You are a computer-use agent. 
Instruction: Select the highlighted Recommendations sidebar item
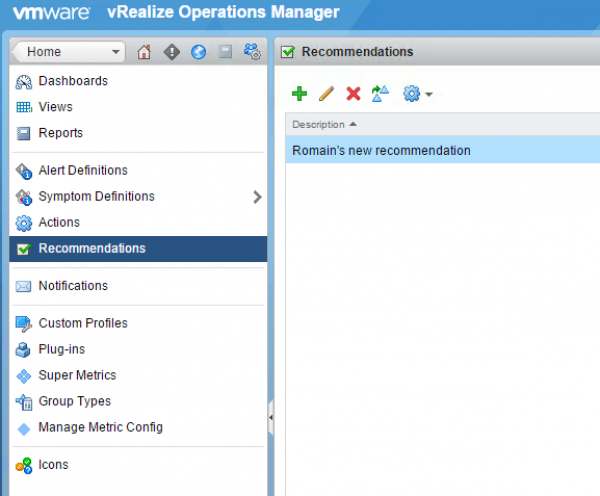click(x=138, y=249)
